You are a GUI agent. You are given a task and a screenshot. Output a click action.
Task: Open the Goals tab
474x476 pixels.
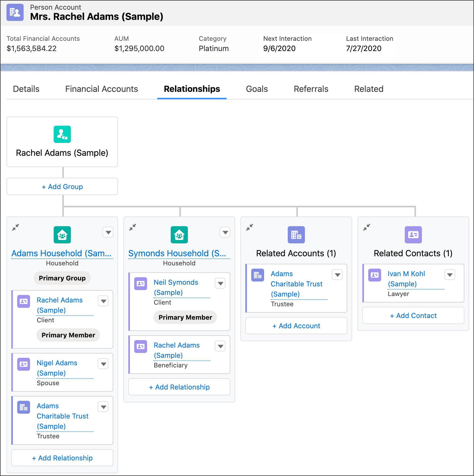point(257,89)
